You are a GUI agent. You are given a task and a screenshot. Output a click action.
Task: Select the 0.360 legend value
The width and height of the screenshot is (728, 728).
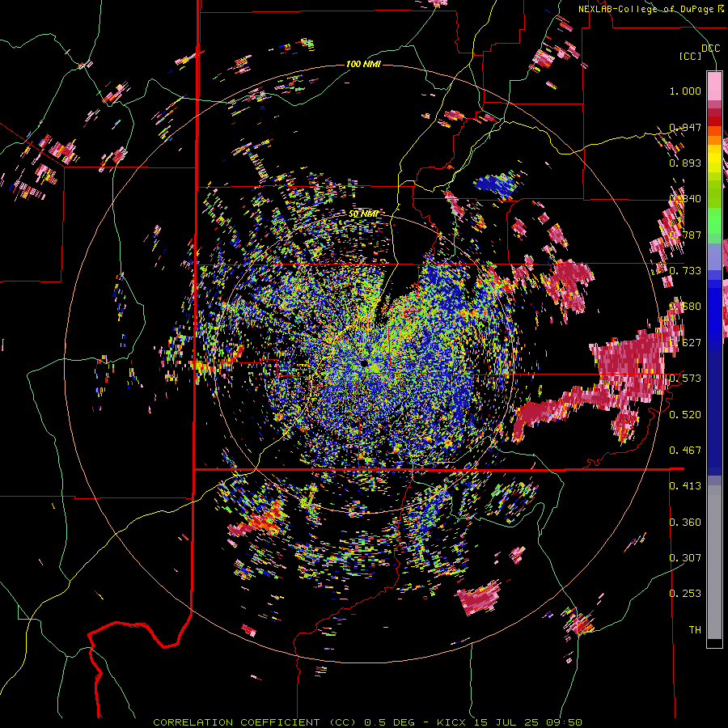coord(685,523)
